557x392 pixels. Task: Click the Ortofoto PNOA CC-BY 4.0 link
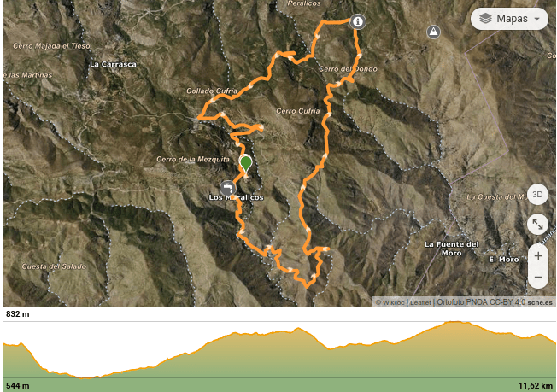(x=481, y=302)
